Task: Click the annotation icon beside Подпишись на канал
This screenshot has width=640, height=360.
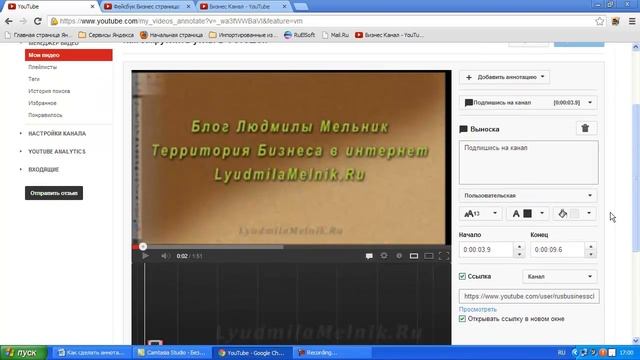Action: [469, 102]
